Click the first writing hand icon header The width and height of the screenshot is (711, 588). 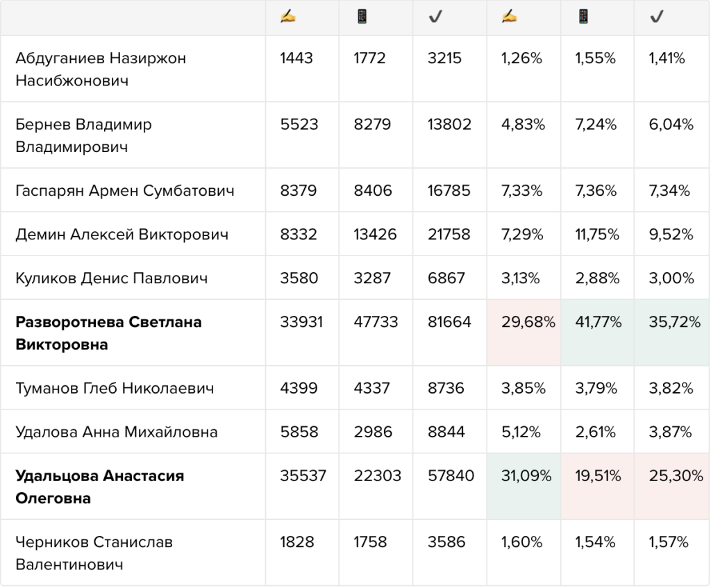[x=288, y=17]
